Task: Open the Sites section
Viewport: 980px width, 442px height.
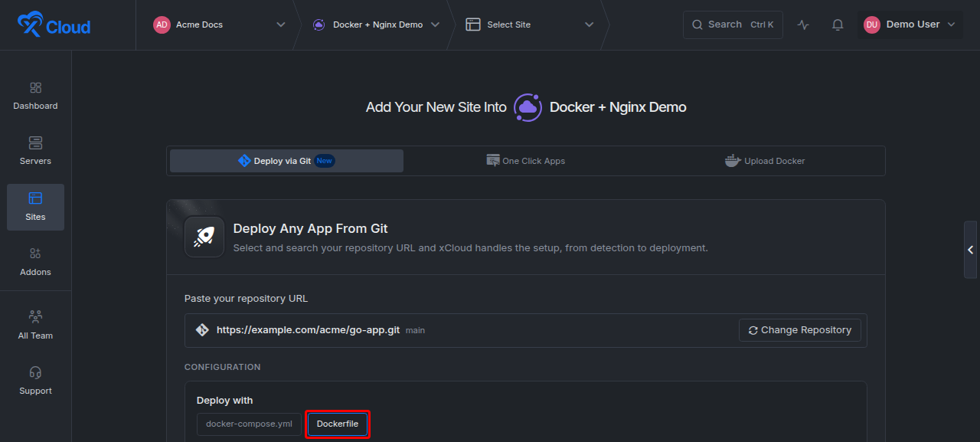Action: (x=35, y=207)
